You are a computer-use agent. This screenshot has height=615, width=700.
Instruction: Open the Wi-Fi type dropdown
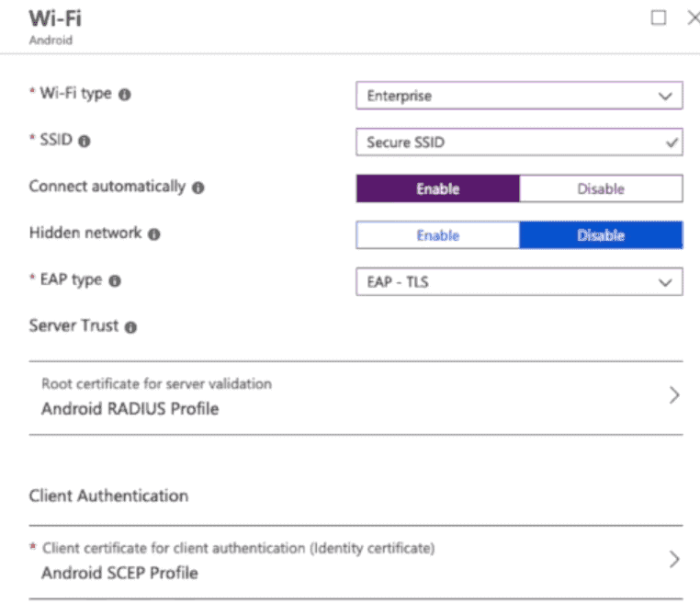coord(519,96)
